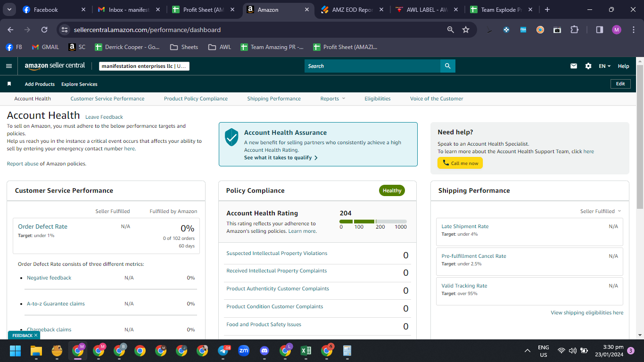Click the zoom magnifier in the address bar
This screenshot has height=362, width=644.
451,30
